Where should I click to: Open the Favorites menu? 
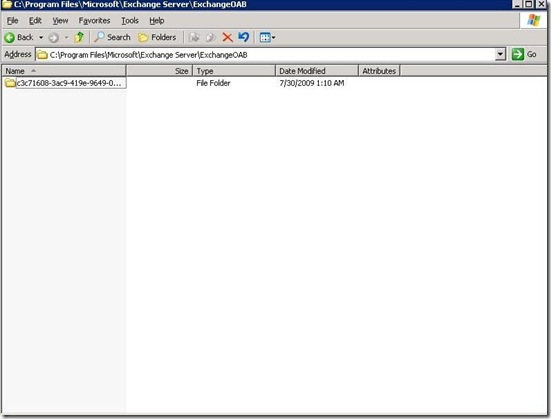pyautogui.click(x=94, y=21)
